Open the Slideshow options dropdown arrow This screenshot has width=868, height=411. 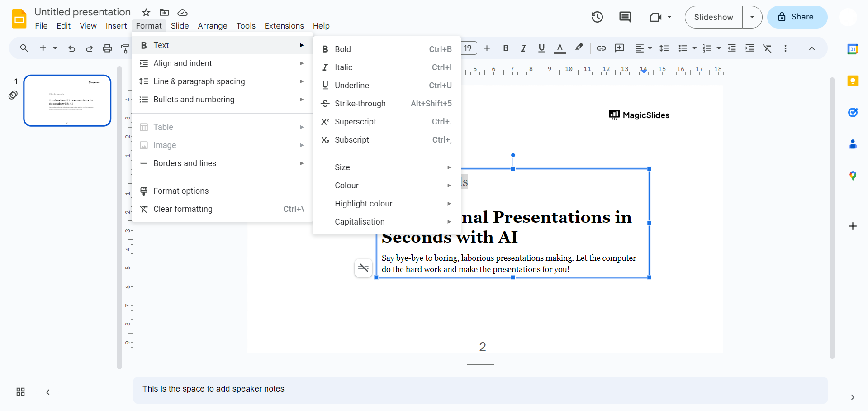click(752, 17)
